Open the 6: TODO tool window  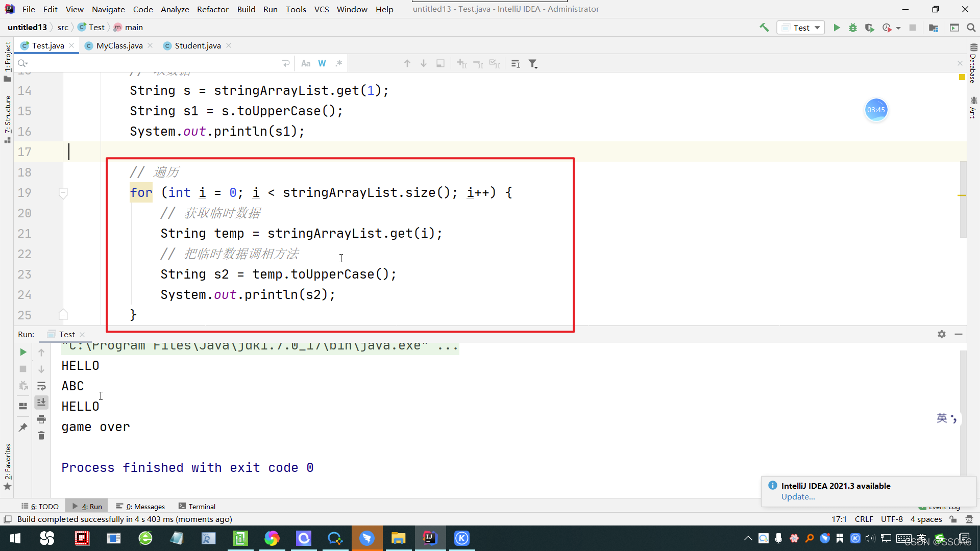40,507
